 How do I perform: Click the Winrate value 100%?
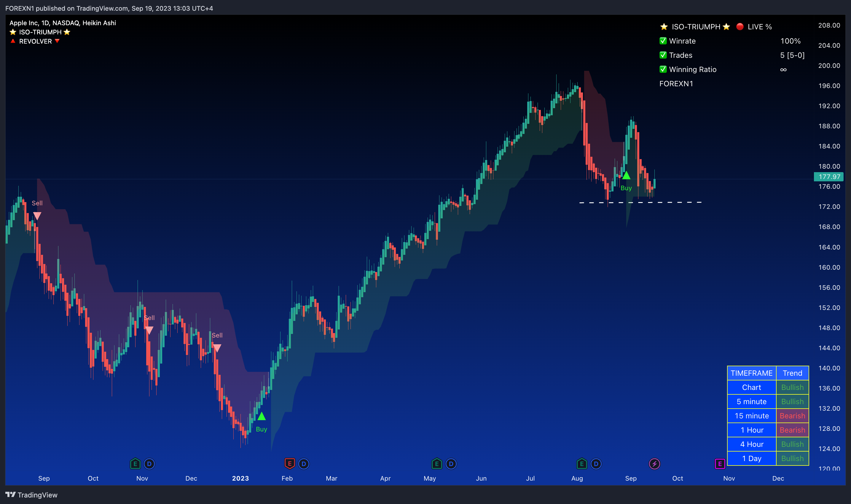tap(791, 41)
